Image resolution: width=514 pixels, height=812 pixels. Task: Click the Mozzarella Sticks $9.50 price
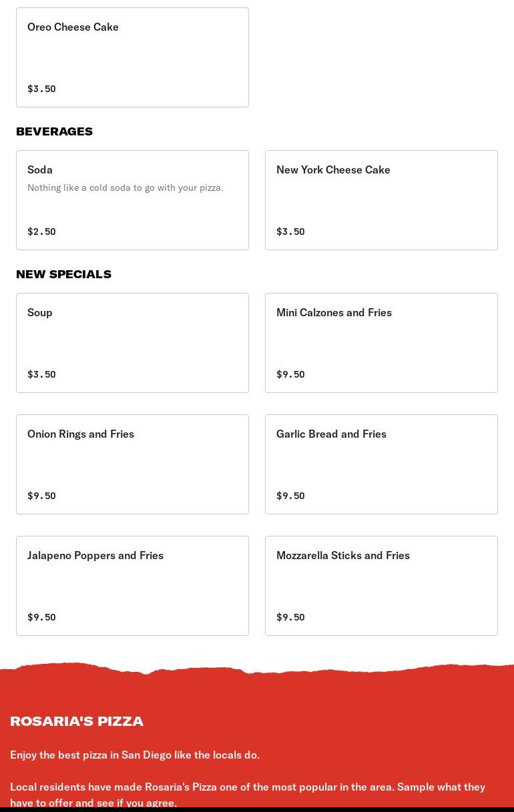coord(290,617)
